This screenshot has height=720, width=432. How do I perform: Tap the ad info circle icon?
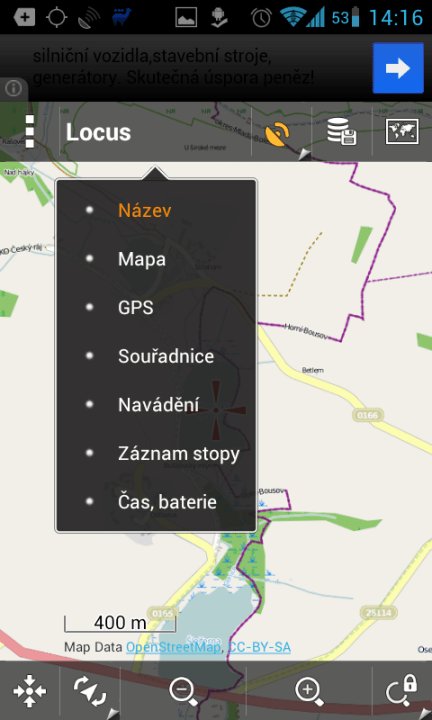pyautogui.click(x=13, y=89)
